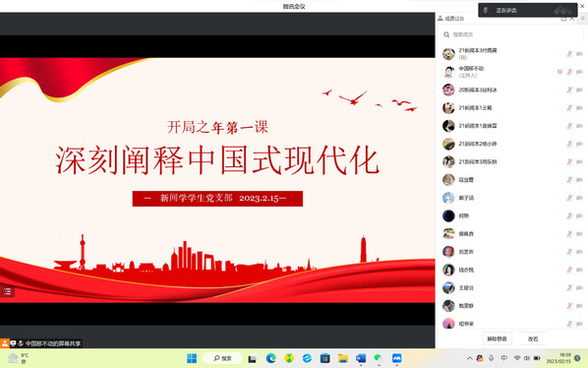Open the Tencent Meeting taskbar icon
588x368 pixels.
[396, 358]
